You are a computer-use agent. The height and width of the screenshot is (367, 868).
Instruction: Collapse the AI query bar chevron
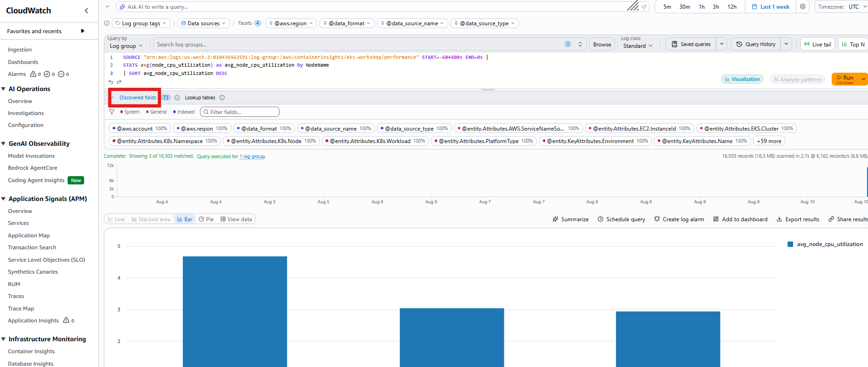(x=107, y=7)
